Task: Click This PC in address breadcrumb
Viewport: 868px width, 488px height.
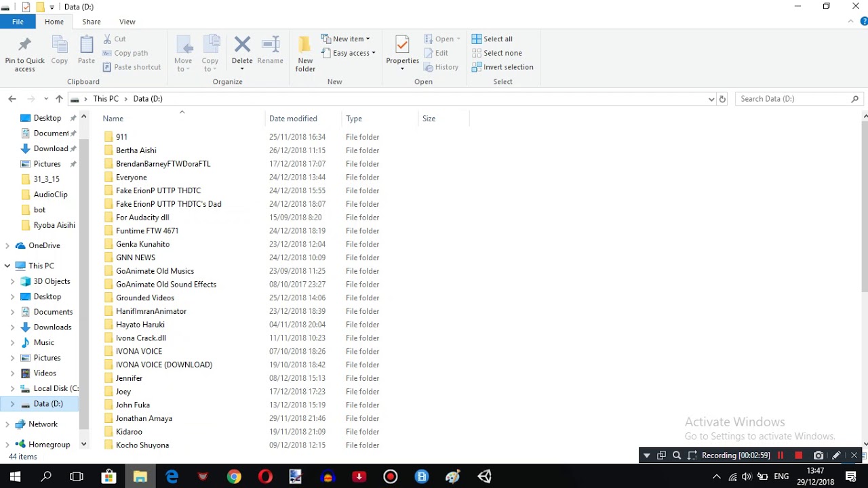Action: click(x=106, y=99)
